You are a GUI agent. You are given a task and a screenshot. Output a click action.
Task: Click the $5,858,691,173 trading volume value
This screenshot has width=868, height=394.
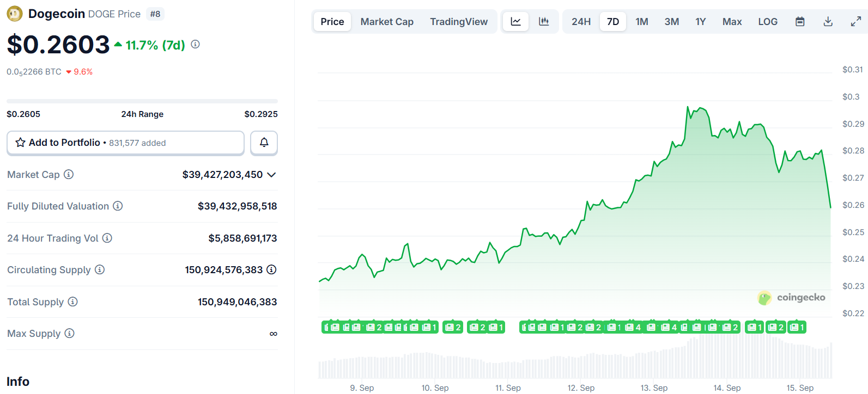click(242, 238)
